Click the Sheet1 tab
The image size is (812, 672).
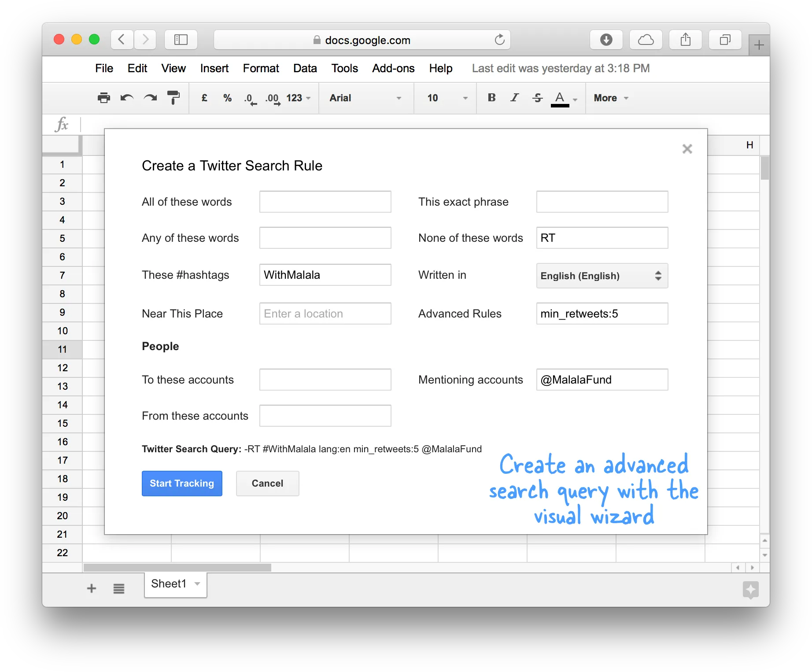[169, 584]
